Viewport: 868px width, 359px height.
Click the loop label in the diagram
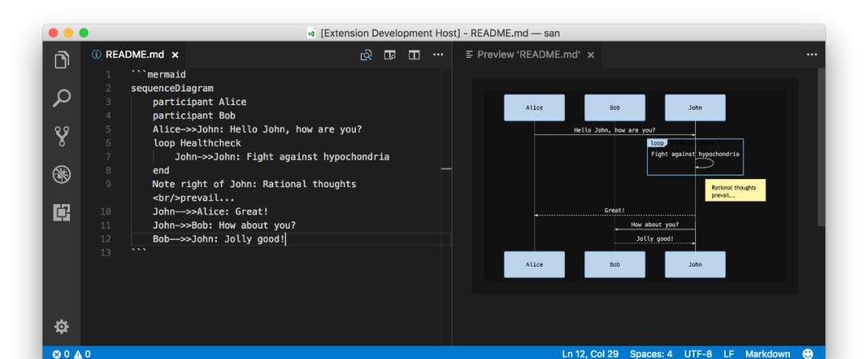tap(657, 143)
